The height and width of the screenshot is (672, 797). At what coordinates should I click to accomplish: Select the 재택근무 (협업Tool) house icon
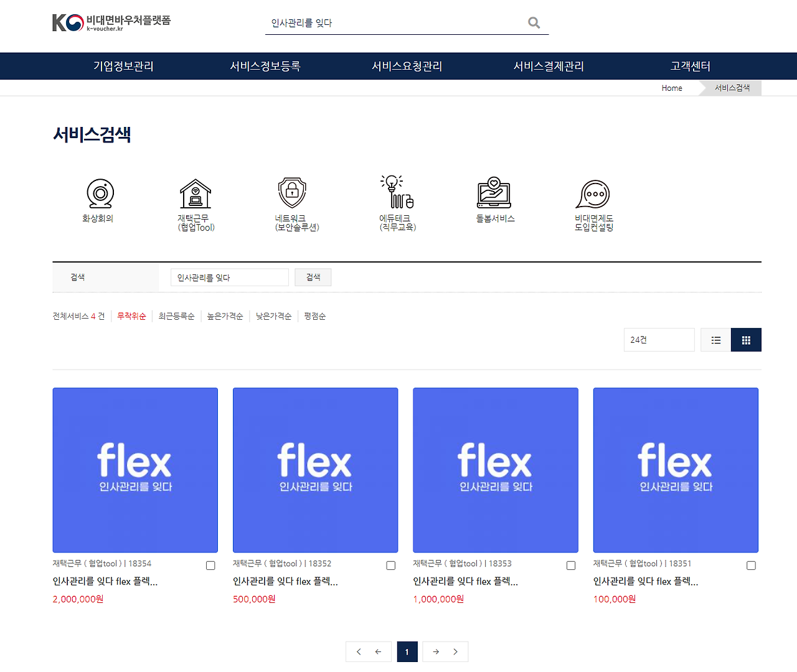click(x=196, y=194)
